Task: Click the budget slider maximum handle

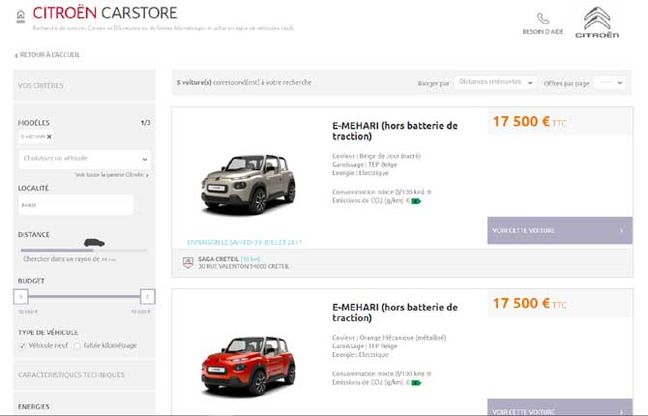Action: tap(148, 297)
